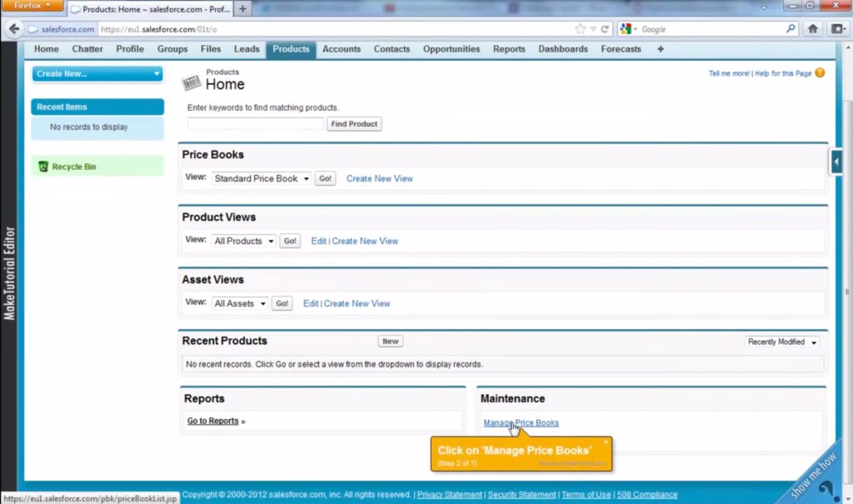Open the URL history dropdown arrow
Image resolution: width=853 pixels, height=504 pixels.
[593, 29]
